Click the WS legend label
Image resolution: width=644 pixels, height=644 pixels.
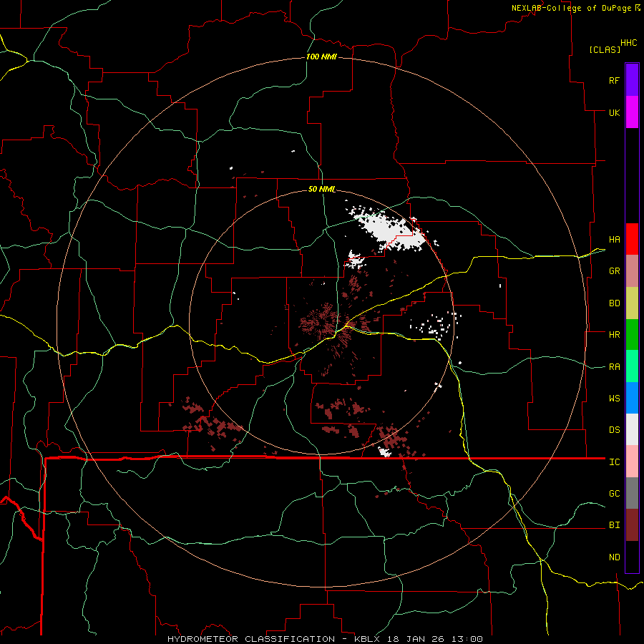pos(614,399)
